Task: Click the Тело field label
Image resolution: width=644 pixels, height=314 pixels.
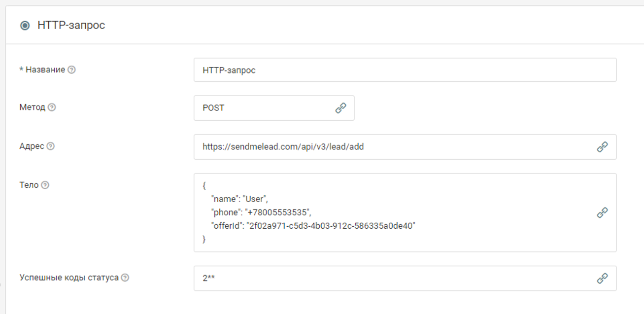Action: (29, 185)
